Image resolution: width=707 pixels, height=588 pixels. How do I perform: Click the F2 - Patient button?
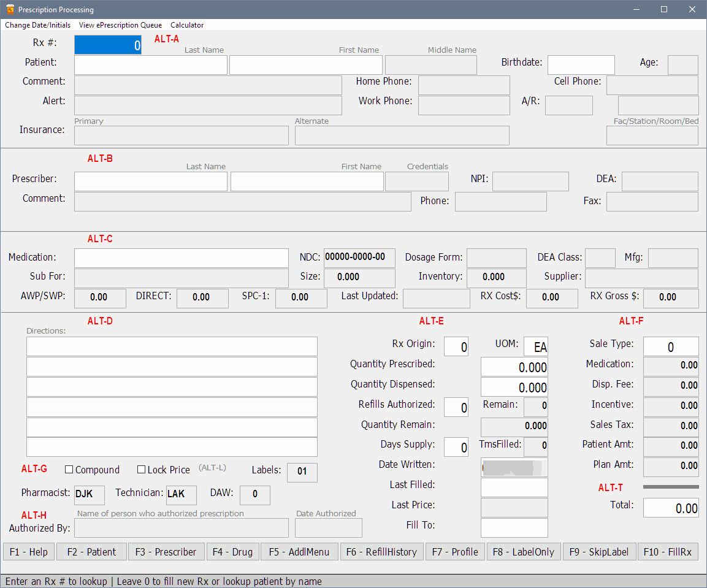point(91,551)
